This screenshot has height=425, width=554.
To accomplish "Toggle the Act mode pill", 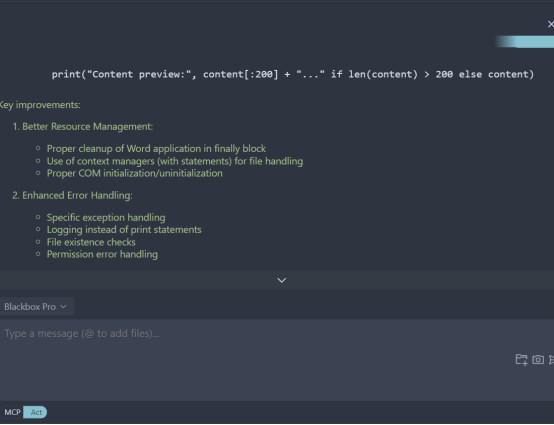I will (35, 412).
